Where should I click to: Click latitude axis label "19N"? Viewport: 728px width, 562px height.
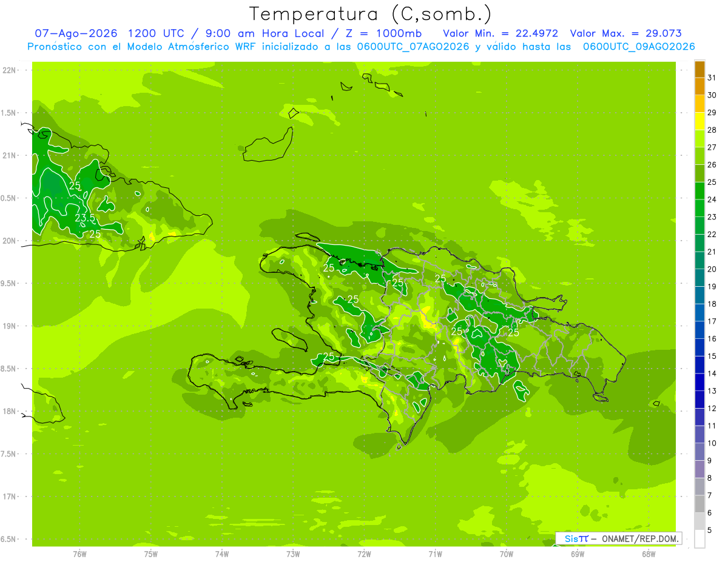click(8, 326)
